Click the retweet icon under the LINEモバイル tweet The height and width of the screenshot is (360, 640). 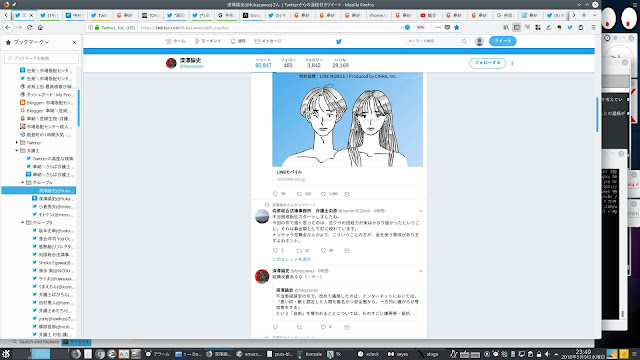click(x=299, y=194)
